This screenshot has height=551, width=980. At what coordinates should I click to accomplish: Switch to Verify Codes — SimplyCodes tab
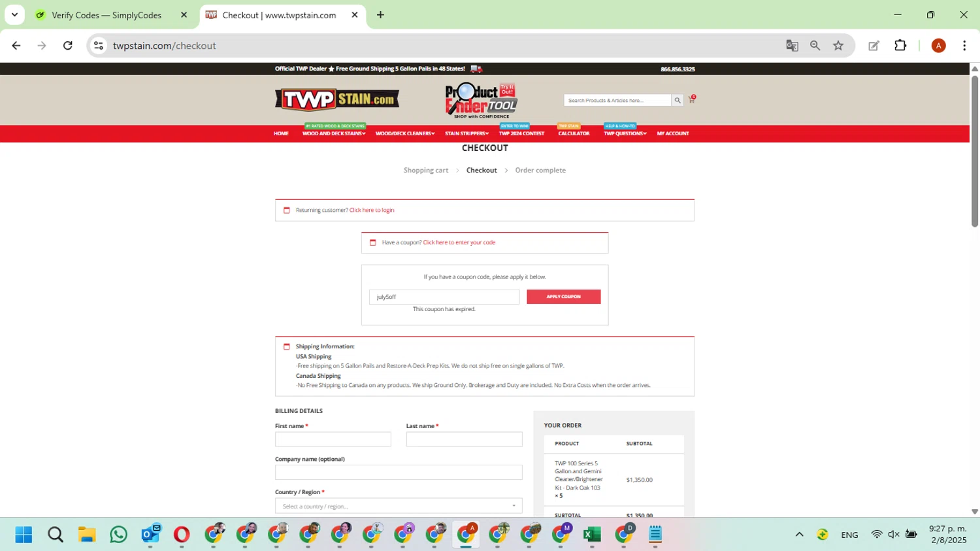click(x=106, y=15)
